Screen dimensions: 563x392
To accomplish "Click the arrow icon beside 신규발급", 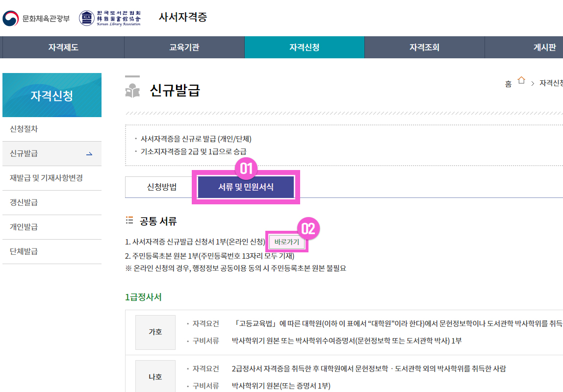I will click(x=89, y=154).
